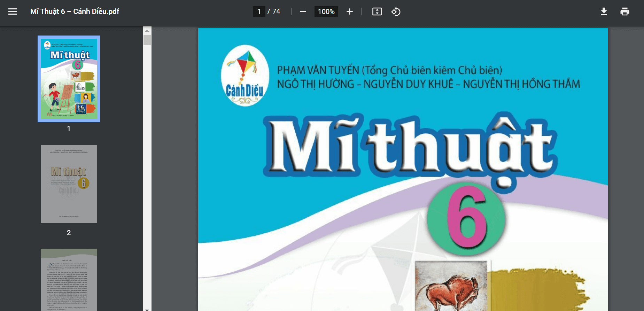Zoom in with the plus icon
This screenshot has width=644, height=311.
pyautogui.click(x=350, y=11)
